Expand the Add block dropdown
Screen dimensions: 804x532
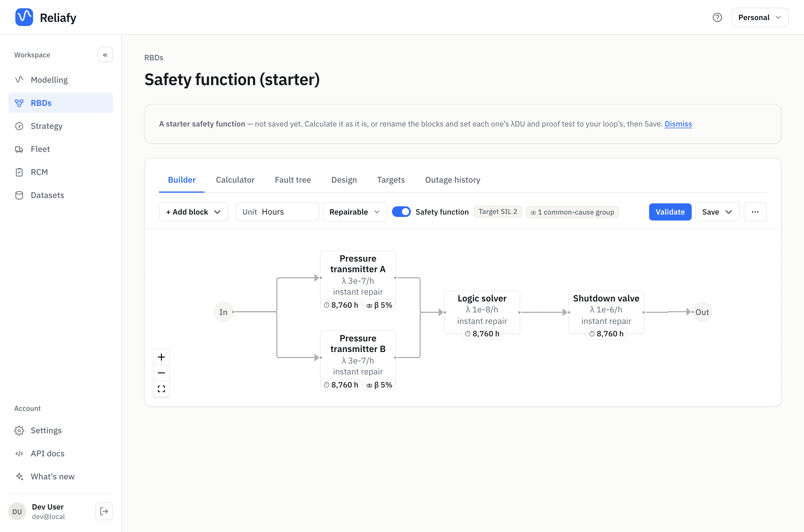[194, 212]
